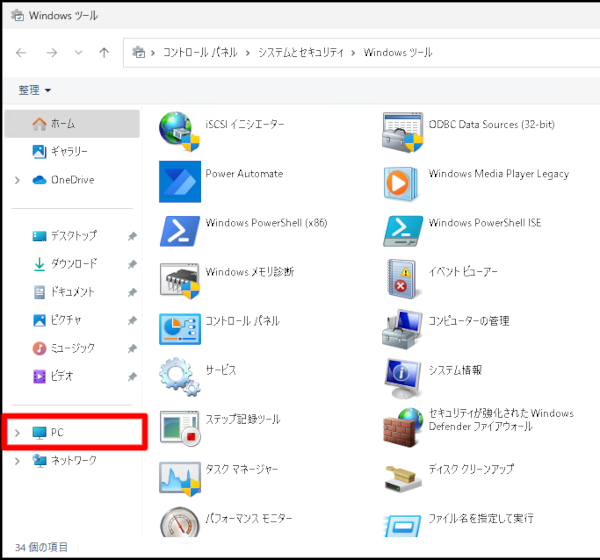Open the iSCSI イニシエーター icon

179,132
